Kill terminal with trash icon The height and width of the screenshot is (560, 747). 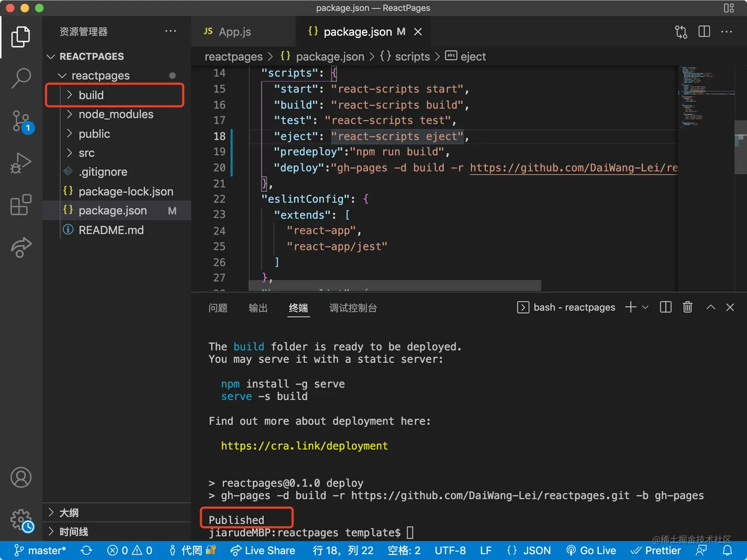(x=687, y=307)
